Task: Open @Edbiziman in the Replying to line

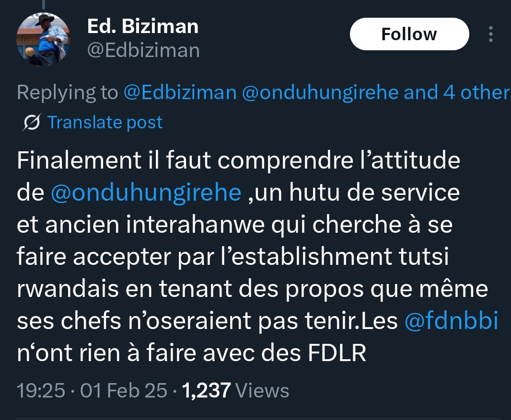Action: tap(180, 92)
